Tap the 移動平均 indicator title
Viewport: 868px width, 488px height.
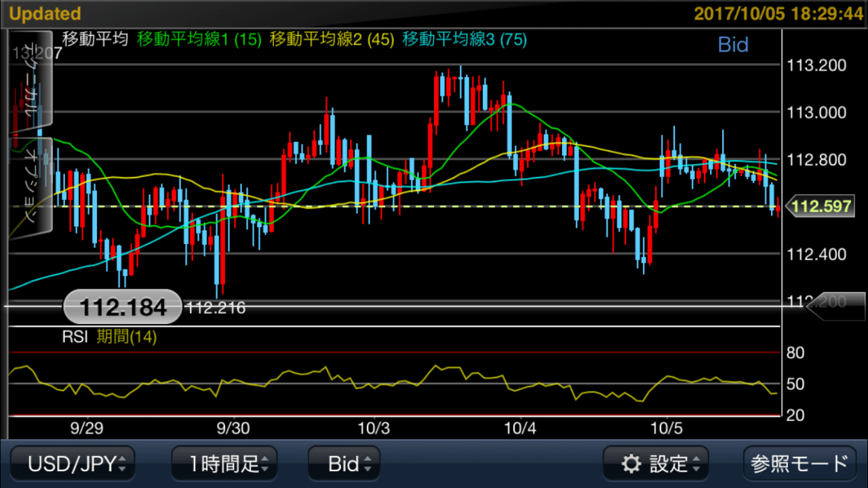(95, 39)
